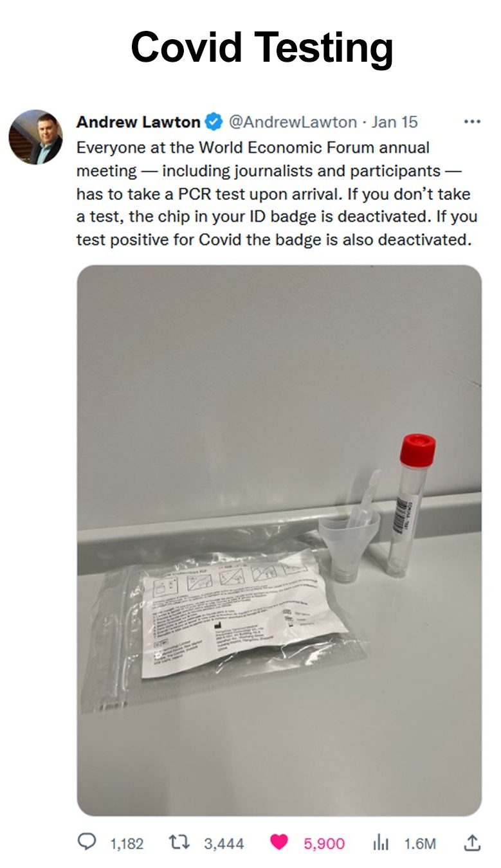Click the Andrew Lawton display name

[138, 122]
